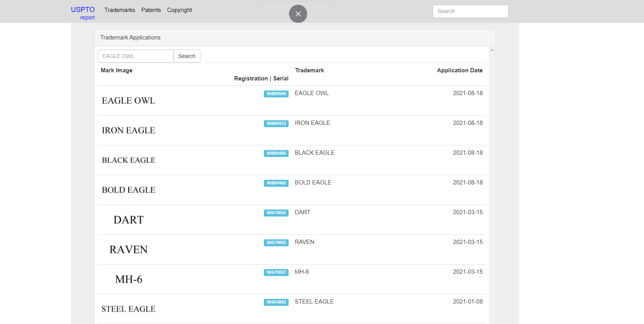Screen dimensions: 644x324
Task: Select the IRON EAGLE trademark name
Action: 313,123
